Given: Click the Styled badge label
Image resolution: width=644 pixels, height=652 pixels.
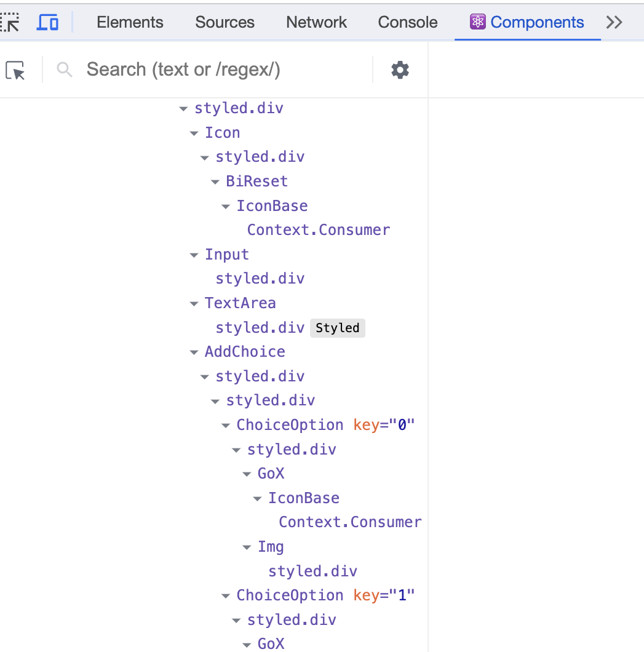Looking at the screenshot, I should (338, 328).
